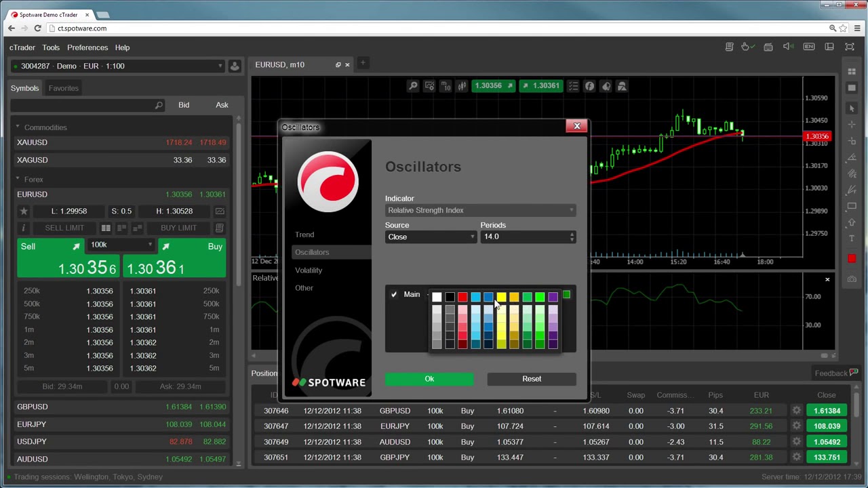Screen dimensions: 868x488
Task: Add EURUSD to favorites with the star icon
Action: coord(24,211)
